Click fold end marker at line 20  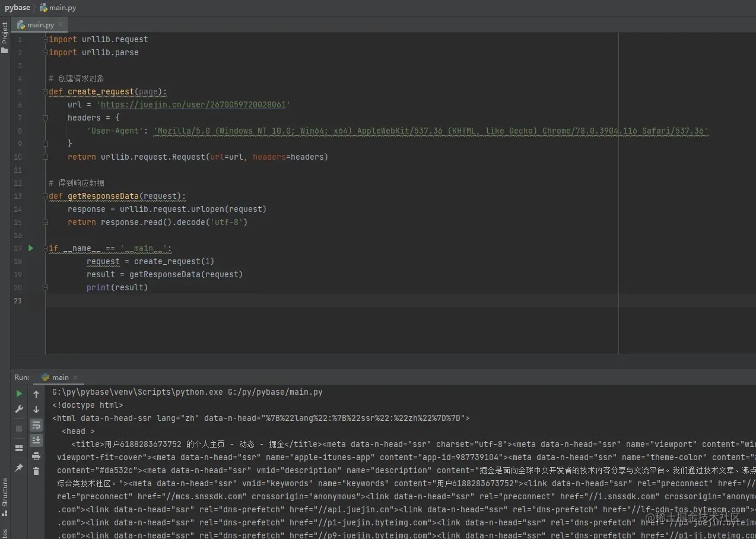(45, 287)
